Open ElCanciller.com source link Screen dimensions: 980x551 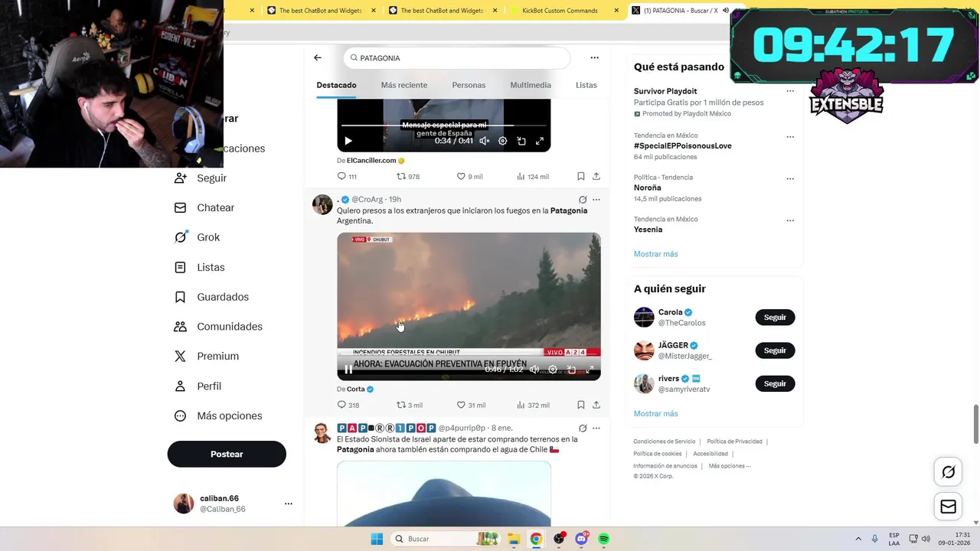[371, 161]
